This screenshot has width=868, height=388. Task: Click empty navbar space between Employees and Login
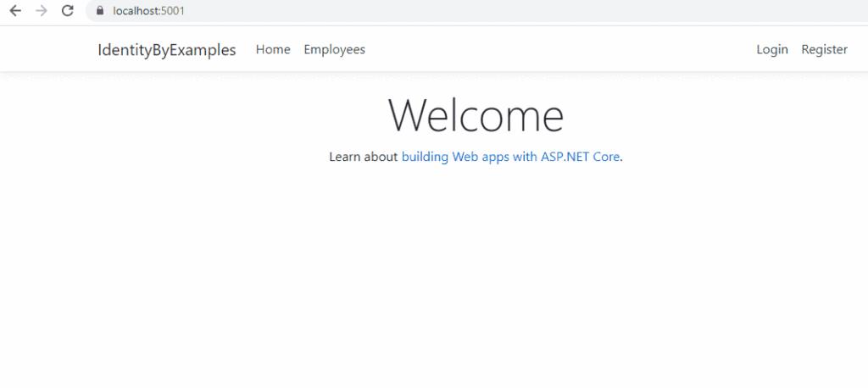coord(559,49)
